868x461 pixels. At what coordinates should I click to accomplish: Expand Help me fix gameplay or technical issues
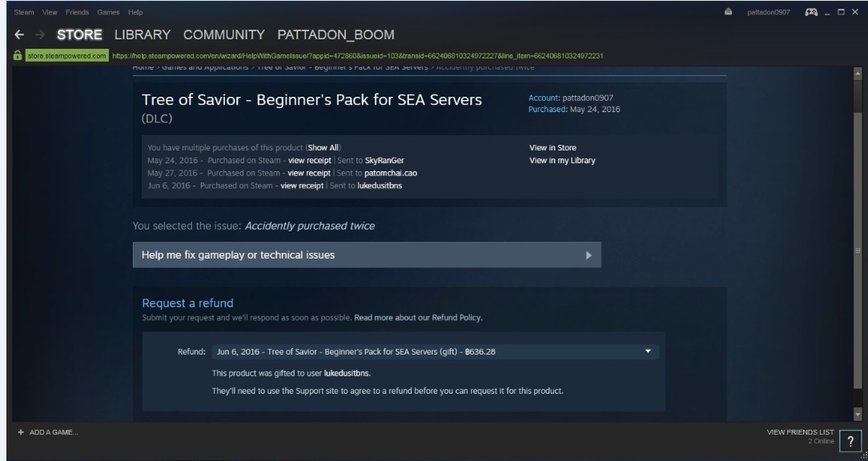366,255
